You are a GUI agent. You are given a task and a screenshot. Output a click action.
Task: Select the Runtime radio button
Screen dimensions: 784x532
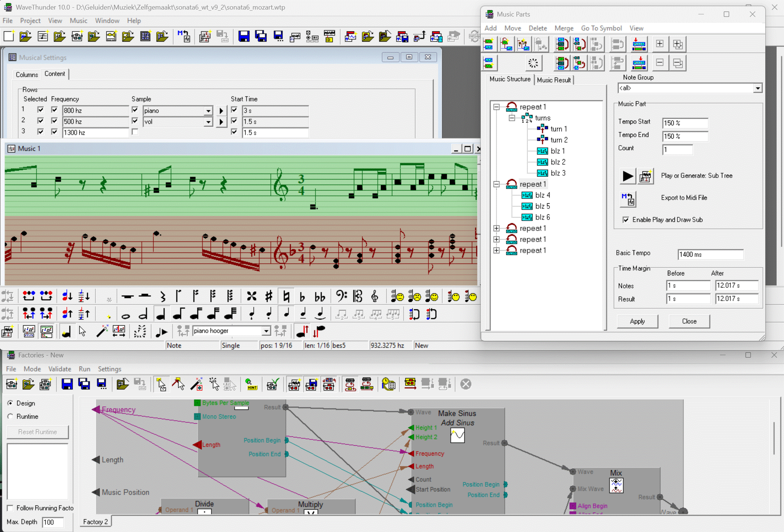pyautogui.click(x=10, y=416)
